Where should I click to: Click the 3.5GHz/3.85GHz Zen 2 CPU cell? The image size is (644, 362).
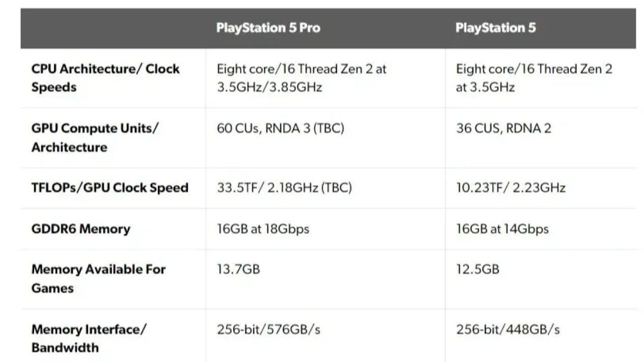pos(301,78)
